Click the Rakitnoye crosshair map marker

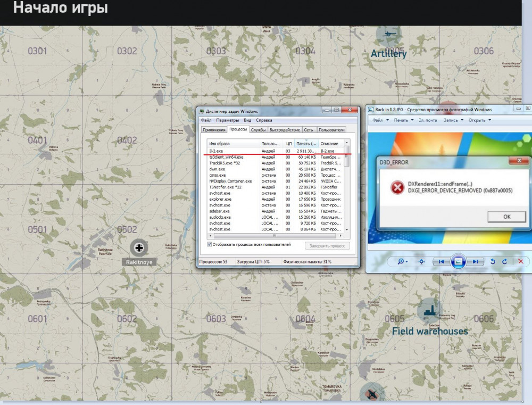click(x=139, y=248)
